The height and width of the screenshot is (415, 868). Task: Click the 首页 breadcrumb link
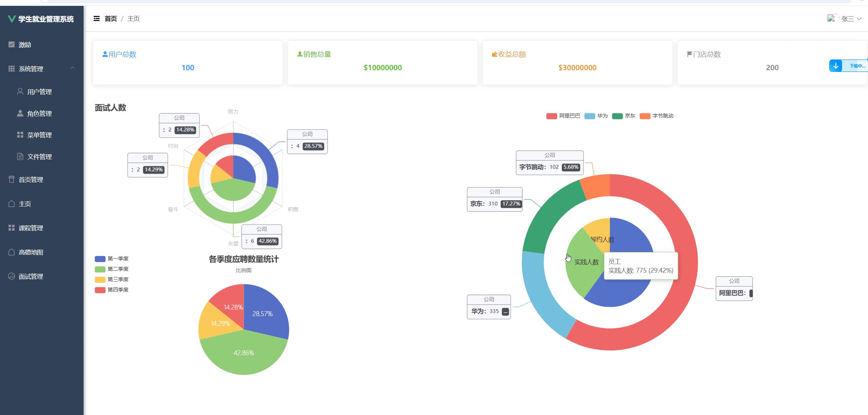coord(111,19)
